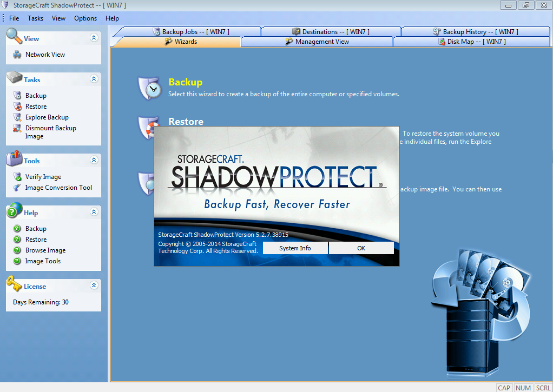Image resolution: width=553 pixels, height=392 pixels.
Task: Open the Image Tools help link
Action: tap(43, 261)
